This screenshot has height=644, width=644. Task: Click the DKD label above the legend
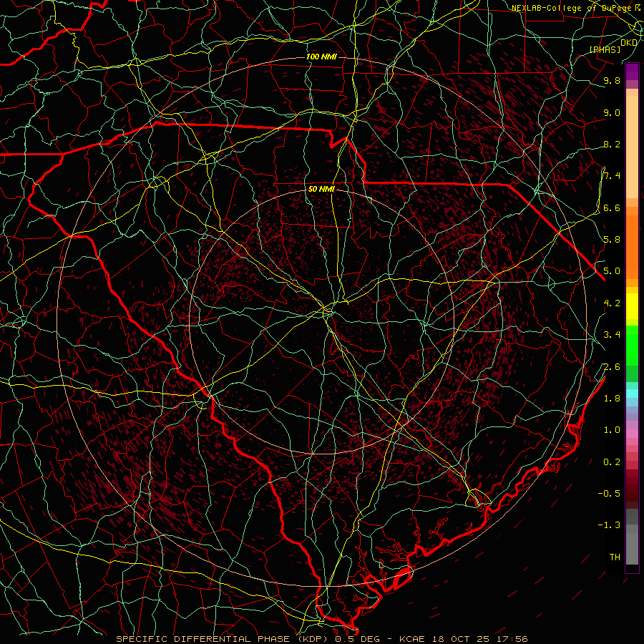click(x=629, y=43)
